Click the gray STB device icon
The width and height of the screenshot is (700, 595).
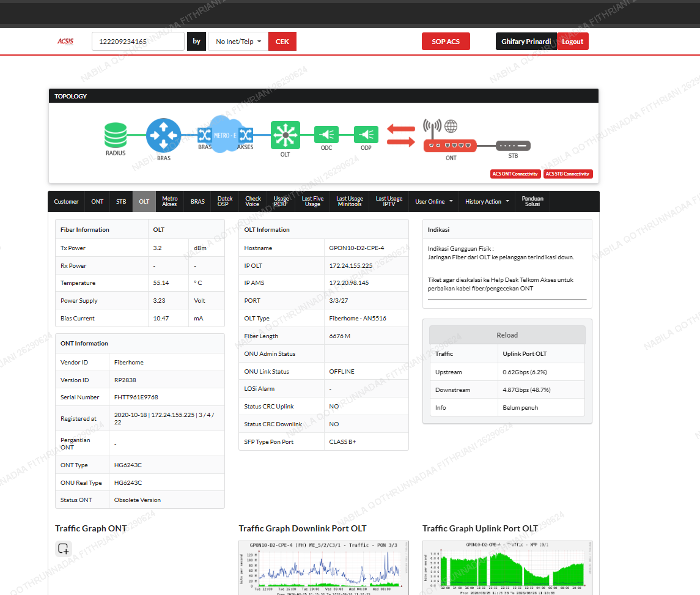click(514, 146)
